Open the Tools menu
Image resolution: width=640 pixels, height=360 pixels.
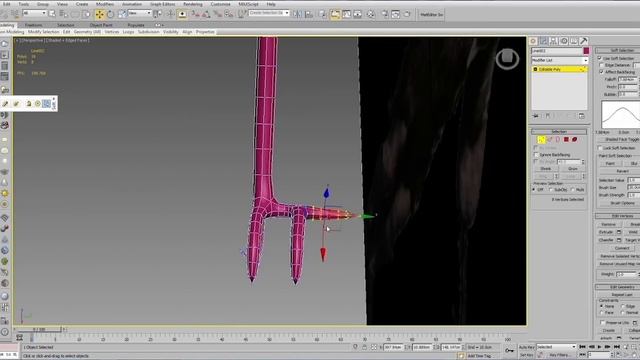click(x=24, y=4)
